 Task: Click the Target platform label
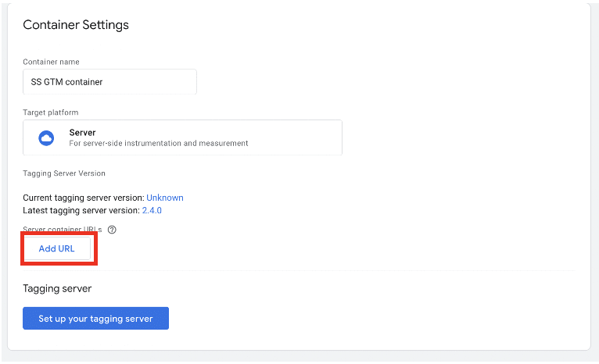50,112
